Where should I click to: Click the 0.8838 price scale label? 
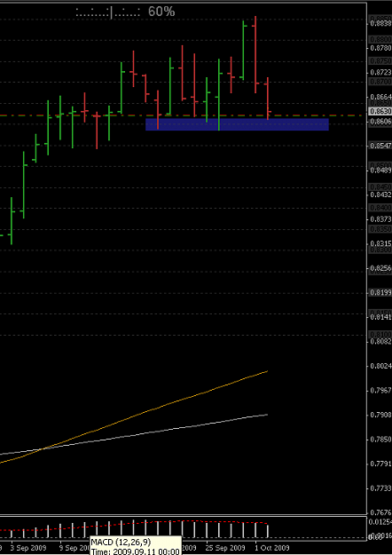pos(380,24)
